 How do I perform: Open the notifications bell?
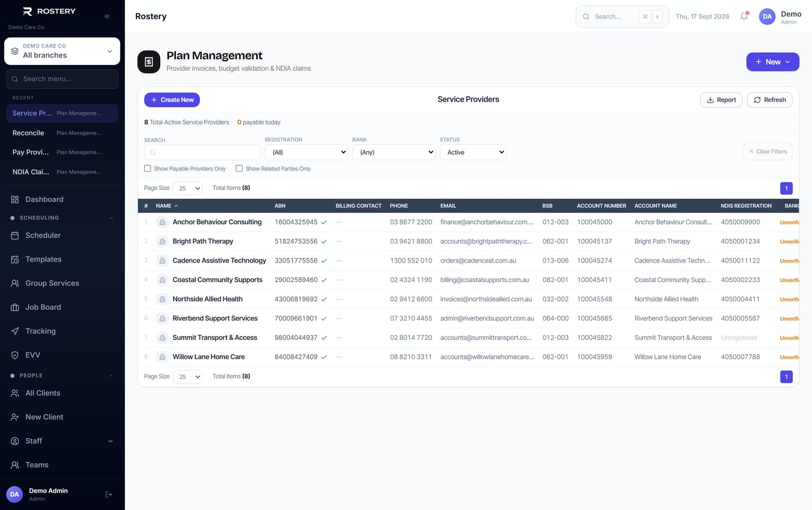(744, 16)
